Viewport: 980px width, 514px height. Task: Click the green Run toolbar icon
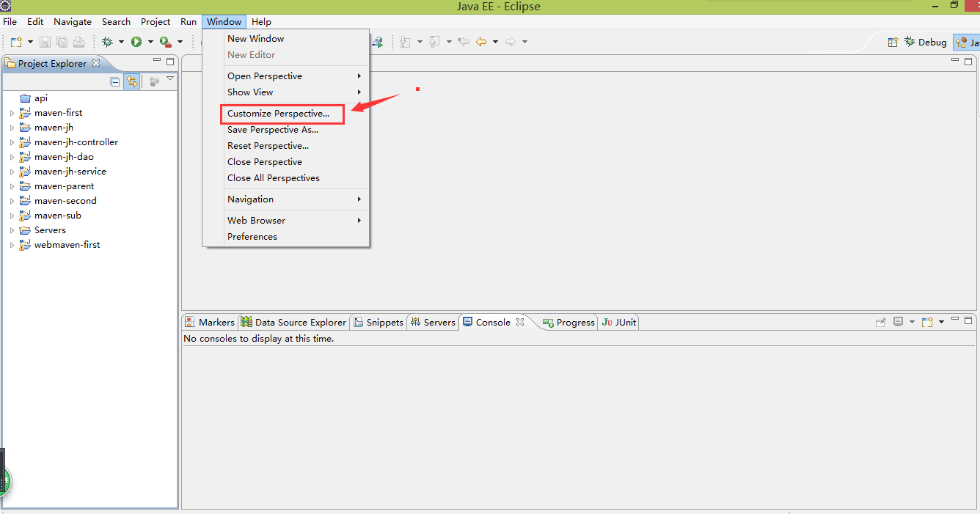tap(136, 42)
